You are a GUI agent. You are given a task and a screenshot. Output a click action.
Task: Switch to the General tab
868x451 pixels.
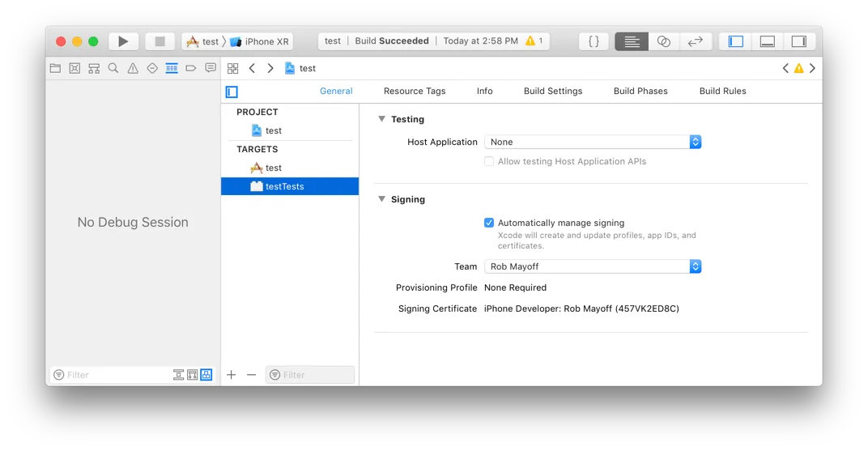(336, 91)
